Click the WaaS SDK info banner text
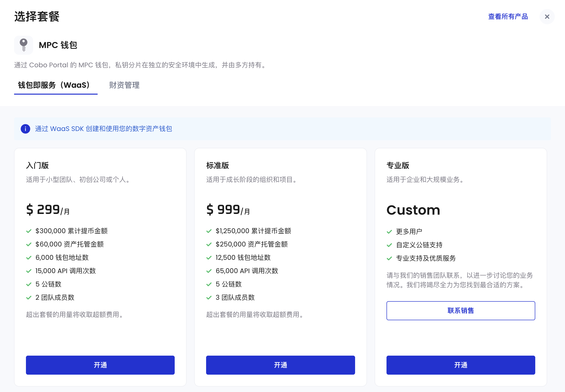Viewport: 565px width, 392px height. (x=103, y=129)
